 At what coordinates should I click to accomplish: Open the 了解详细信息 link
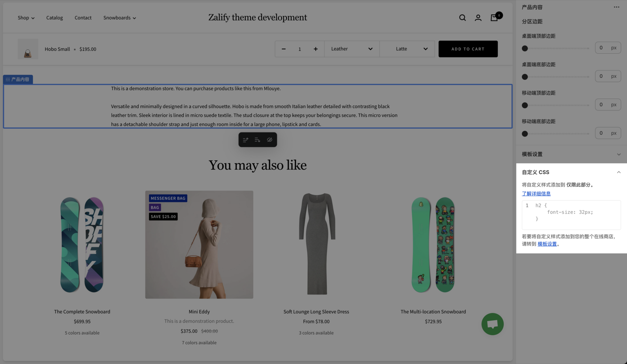(536, 194)
